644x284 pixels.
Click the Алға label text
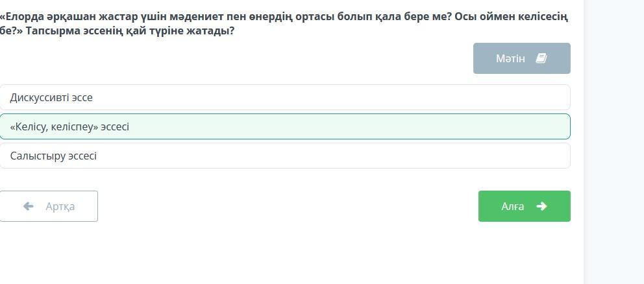tap(513, 206)
